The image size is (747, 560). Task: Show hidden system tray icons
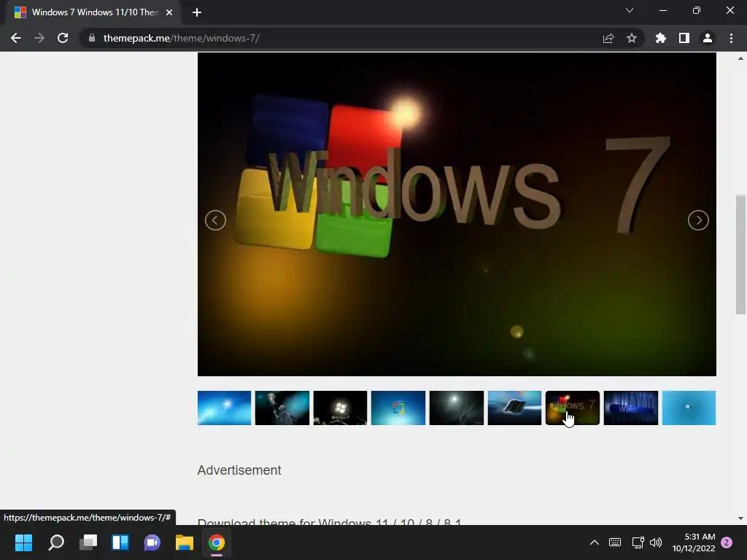click(x=595, y=542)
